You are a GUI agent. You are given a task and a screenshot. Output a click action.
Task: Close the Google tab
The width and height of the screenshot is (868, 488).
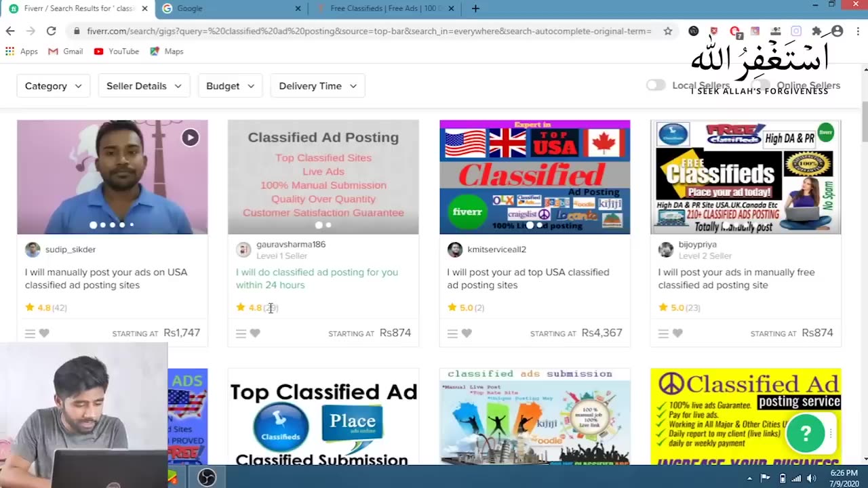point(298,9)
